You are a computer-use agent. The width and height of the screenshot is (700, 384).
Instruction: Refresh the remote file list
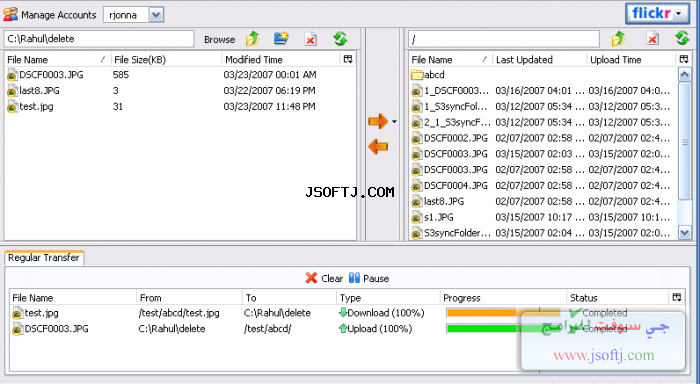pos(682,38)
